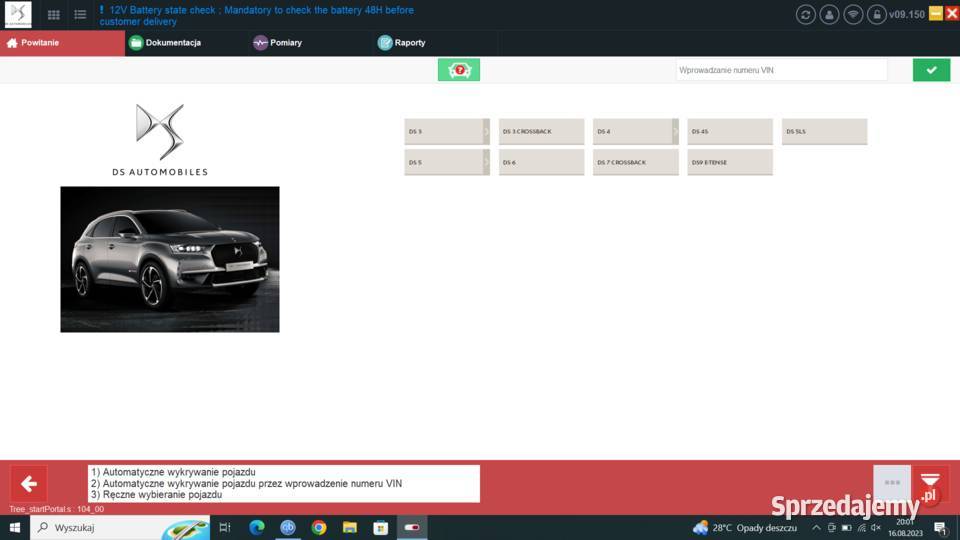Open the notification center icon
This screenshot has width=960, height=540.
[x=940, y=527]
